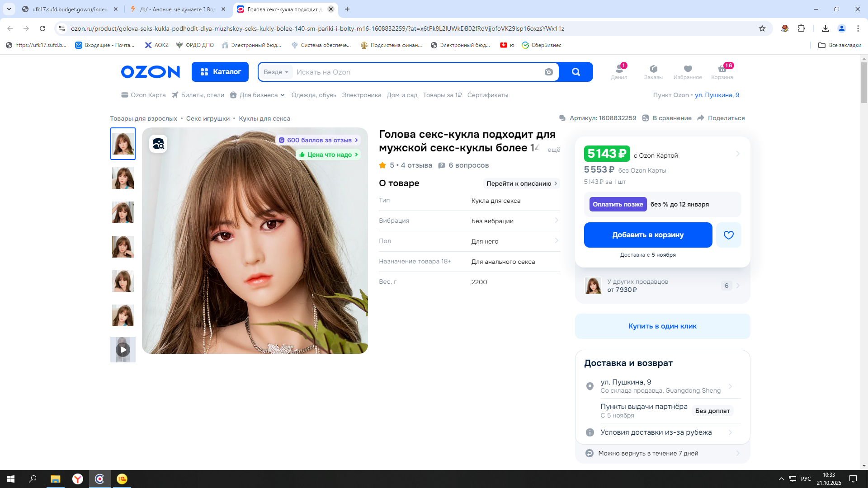868x488 pixels.
Task: Click the Искать на Ozon search field
Action: click(416, 72)
